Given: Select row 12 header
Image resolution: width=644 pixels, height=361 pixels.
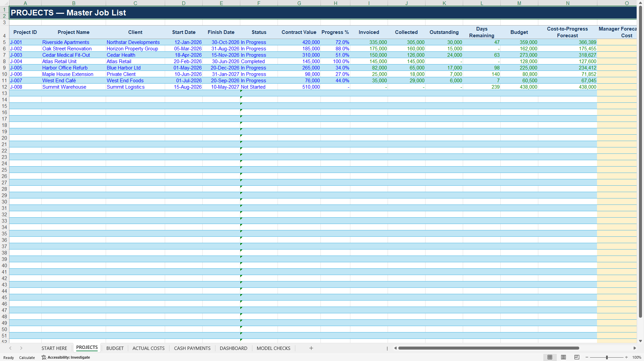Looking at the screenshot, I should click(x=4, y=87).
